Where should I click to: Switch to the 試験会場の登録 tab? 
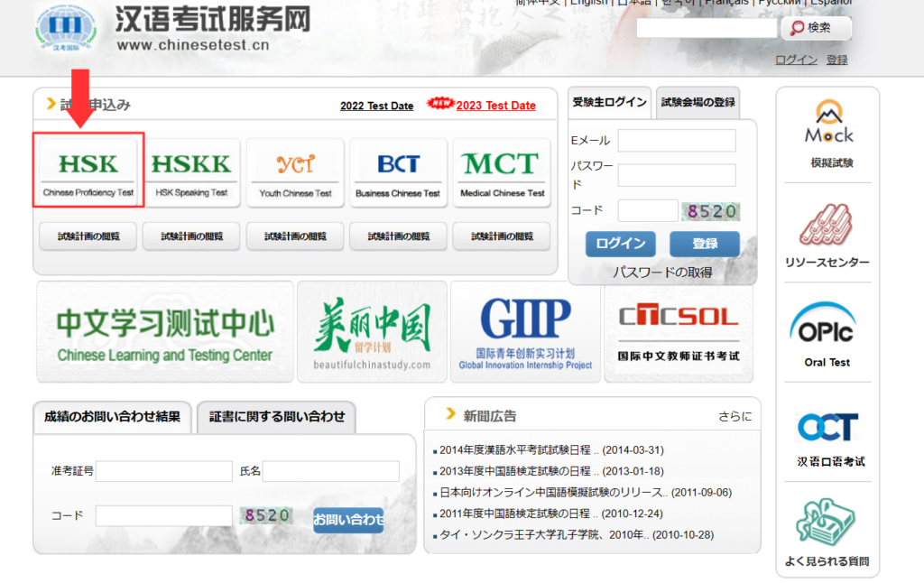click(x=698, y=103)
